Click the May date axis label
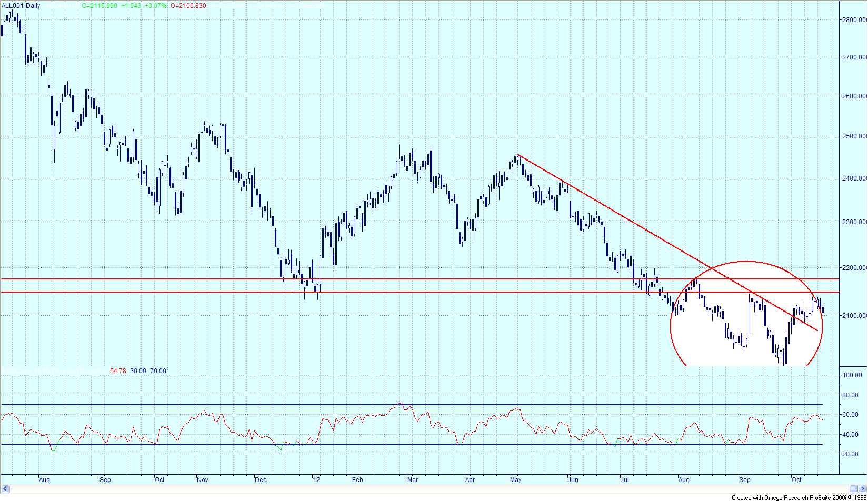This screenshot has width=868, height=501. (516, 480)
